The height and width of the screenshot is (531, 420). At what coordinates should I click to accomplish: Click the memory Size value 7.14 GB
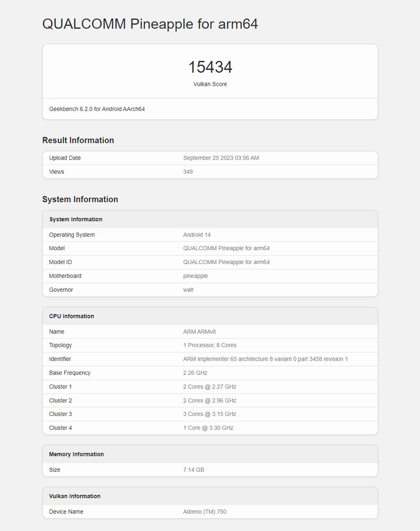[x=194, y=470]
